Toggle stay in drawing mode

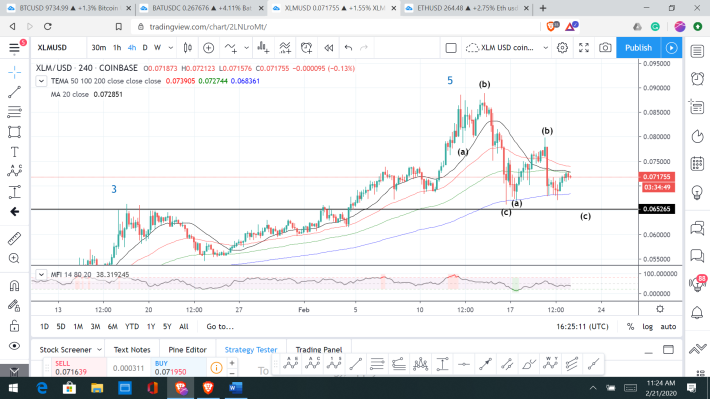[x=14, y=306]
